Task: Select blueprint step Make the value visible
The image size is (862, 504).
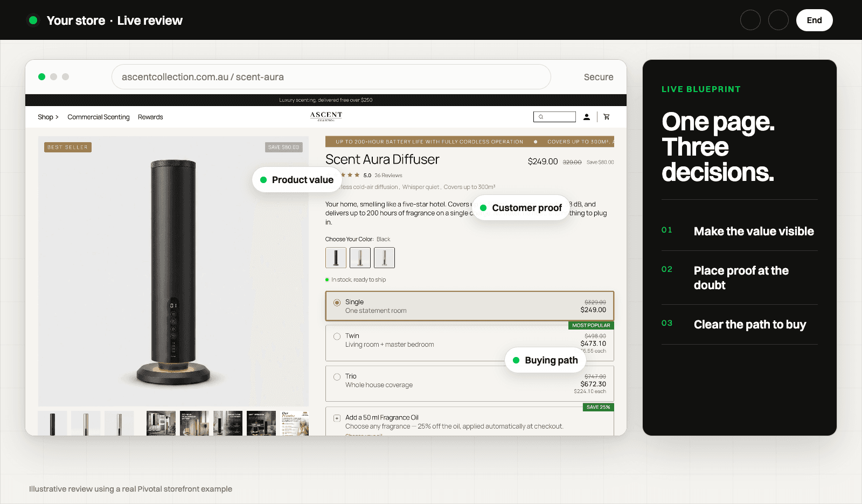Action: point(739,231)
